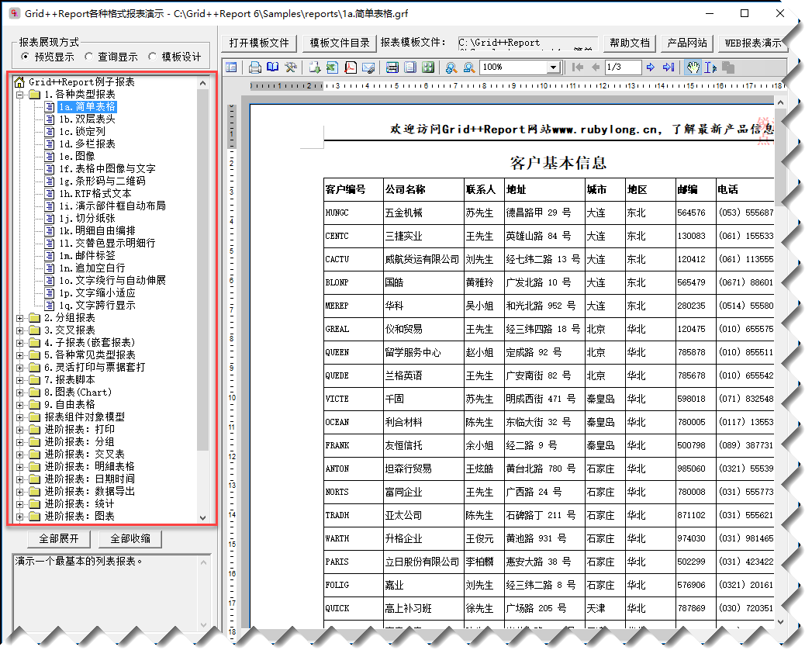This screenshot has width=812, height=657.
Task: Select multi-page grid view icon
Action: (x=428, y=67)
